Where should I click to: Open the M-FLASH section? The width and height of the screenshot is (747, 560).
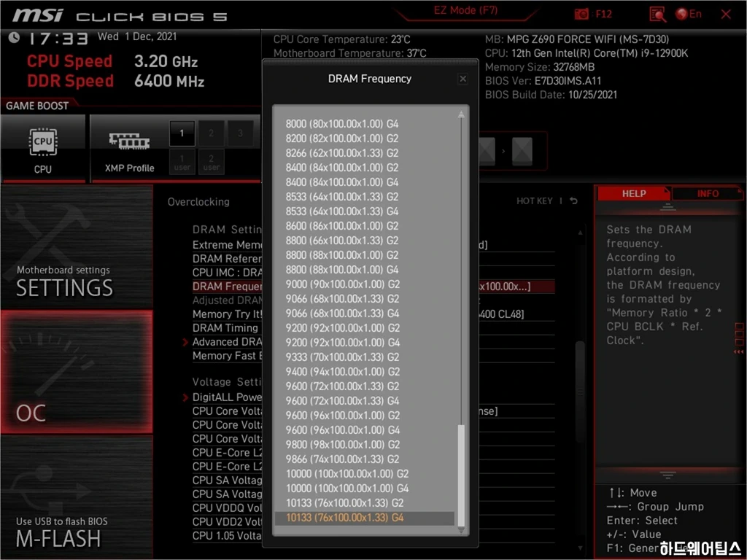pos(77,497)
